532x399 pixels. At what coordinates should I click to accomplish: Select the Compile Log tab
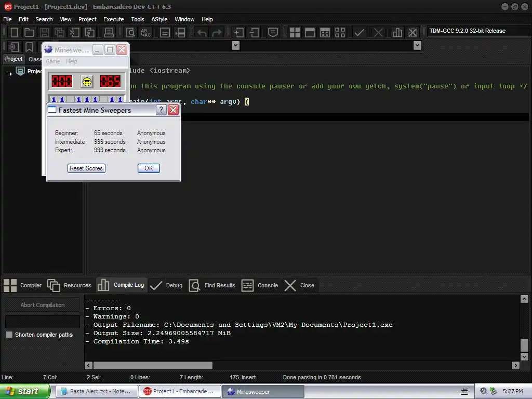pyautogui.click(x=121, y=285)
